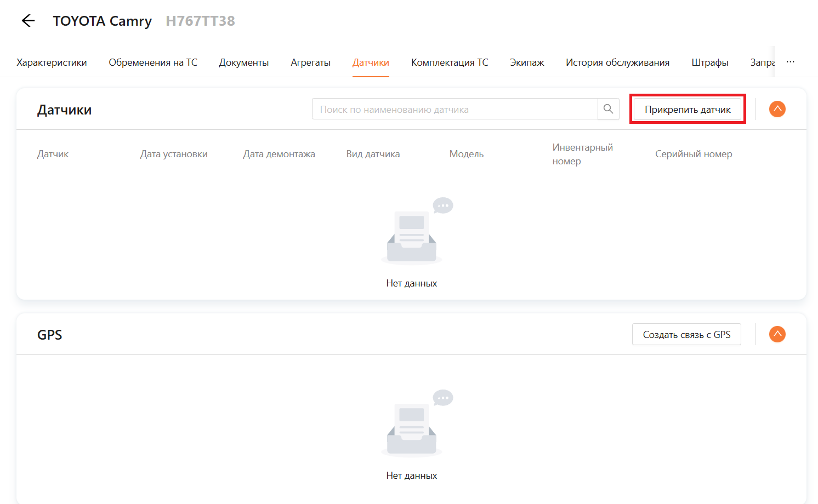Viewport: 818px width, 504px height.
Task: Select the Документы tab
Action: 244,62
